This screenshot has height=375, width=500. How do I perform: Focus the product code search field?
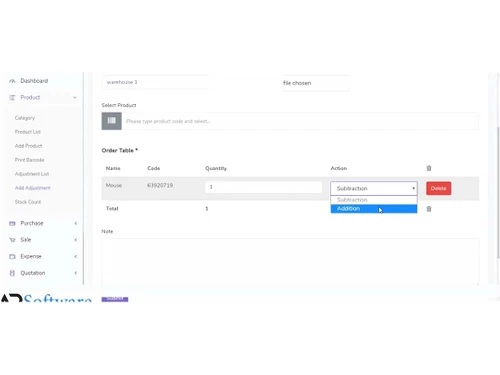tap(300, 121)
